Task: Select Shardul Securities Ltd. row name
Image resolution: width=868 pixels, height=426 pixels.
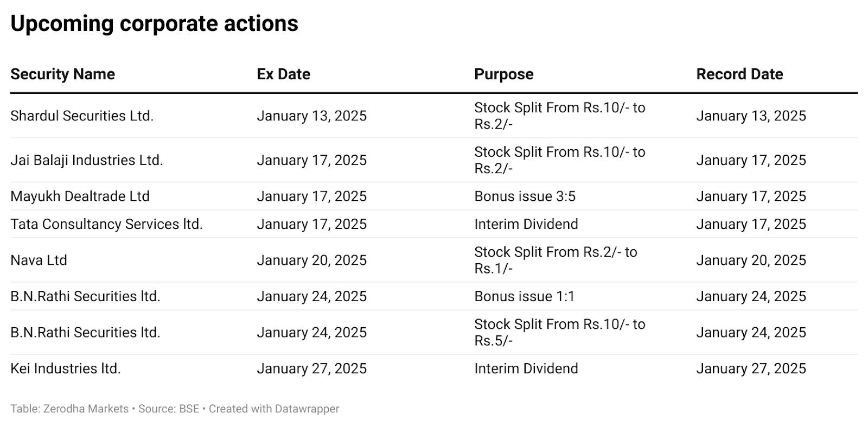Action: (82, 116)
